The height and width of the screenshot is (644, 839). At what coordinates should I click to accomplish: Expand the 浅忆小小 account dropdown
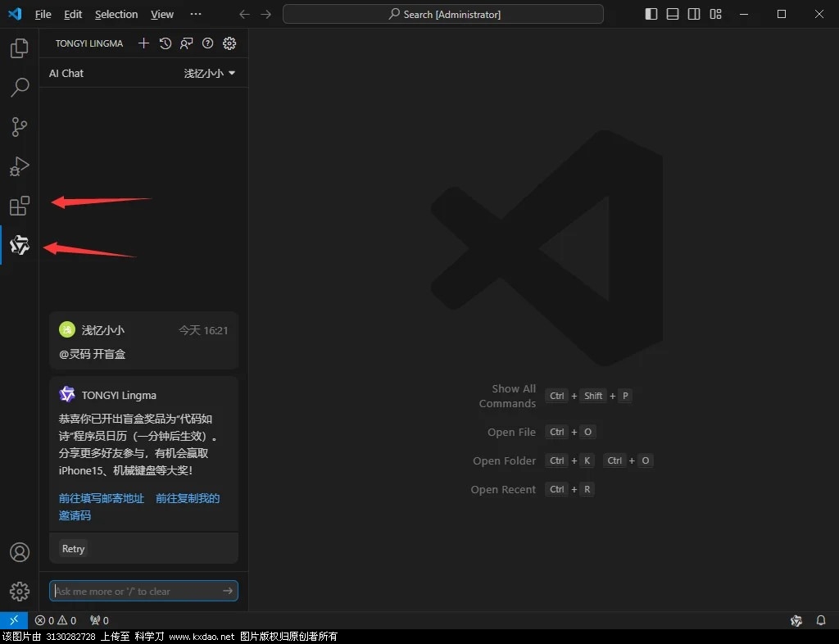tap(210, 73)
